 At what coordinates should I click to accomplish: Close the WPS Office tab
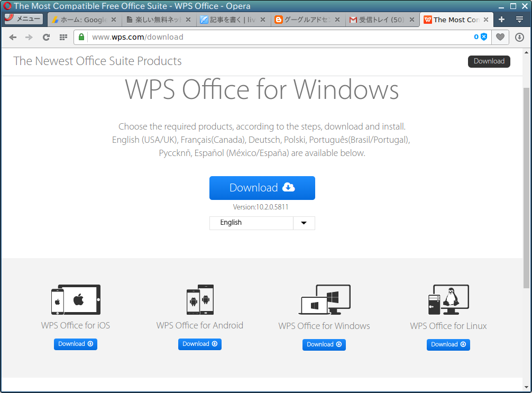point(486,20)
